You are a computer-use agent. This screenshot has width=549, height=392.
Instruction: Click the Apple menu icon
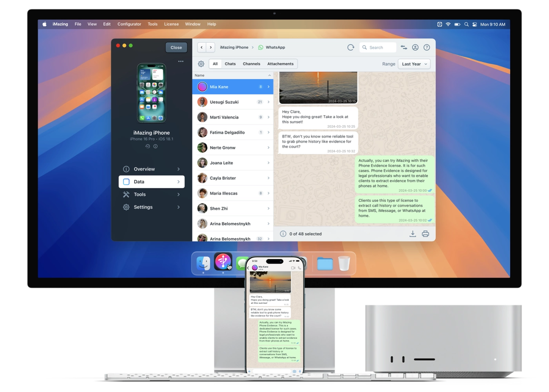coord(45,24)
